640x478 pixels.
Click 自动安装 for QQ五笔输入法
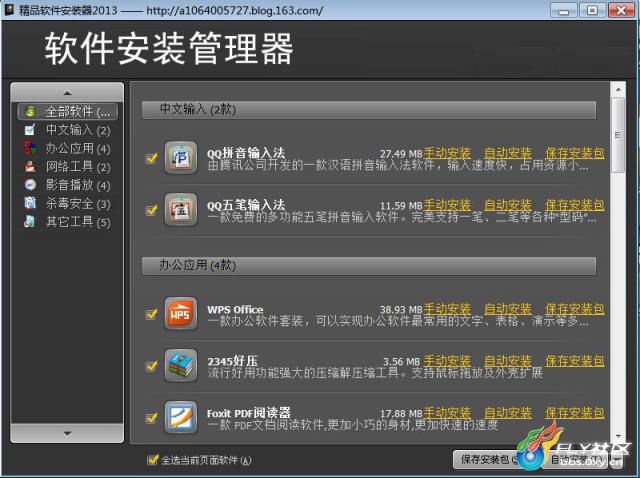pos(507,205)
